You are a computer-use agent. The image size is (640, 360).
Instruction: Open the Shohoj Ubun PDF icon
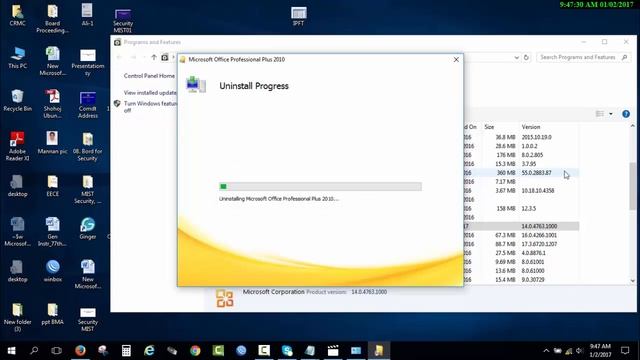52,104
